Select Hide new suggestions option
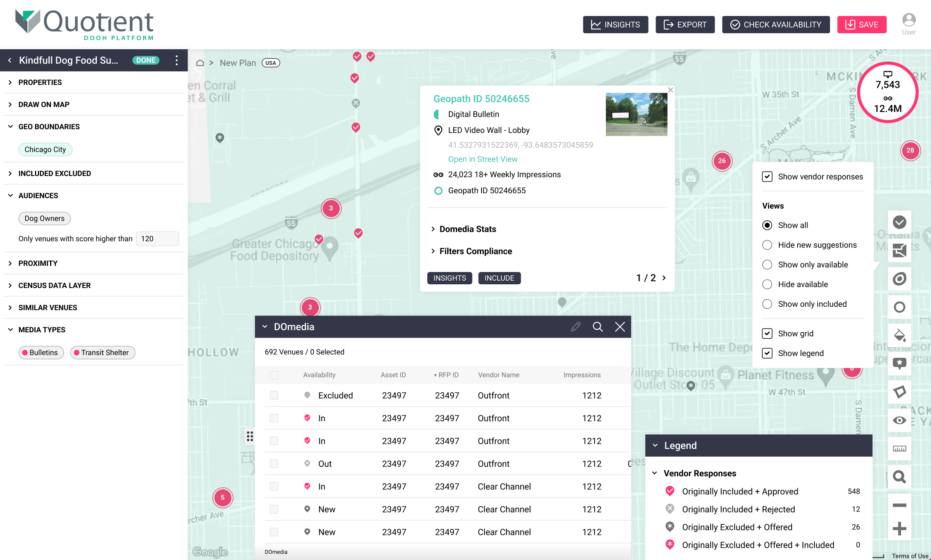 pos(767,245)
